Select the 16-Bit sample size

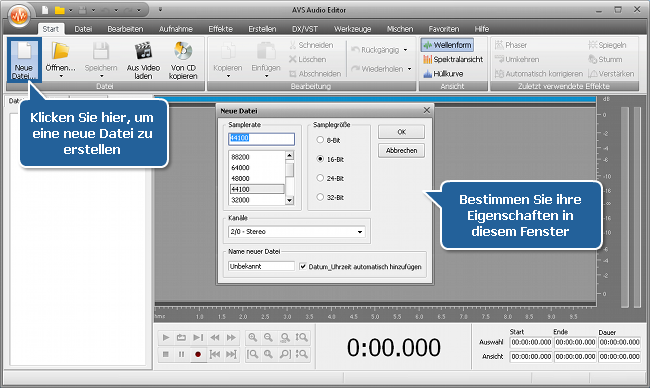[320, 159]
